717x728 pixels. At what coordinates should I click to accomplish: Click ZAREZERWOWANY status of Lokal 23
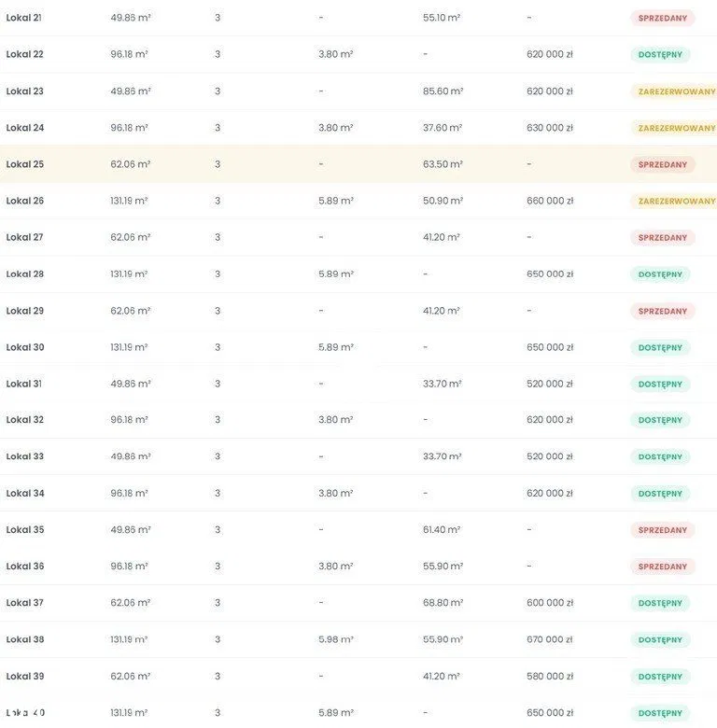676,91
